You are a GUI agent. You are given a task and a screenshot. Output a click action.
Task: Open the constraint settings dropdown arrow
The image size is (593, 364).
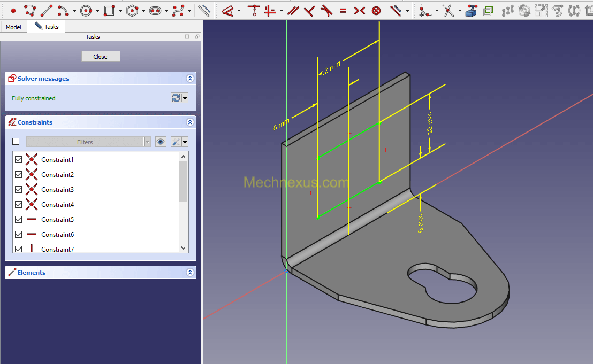coord(185,142)
